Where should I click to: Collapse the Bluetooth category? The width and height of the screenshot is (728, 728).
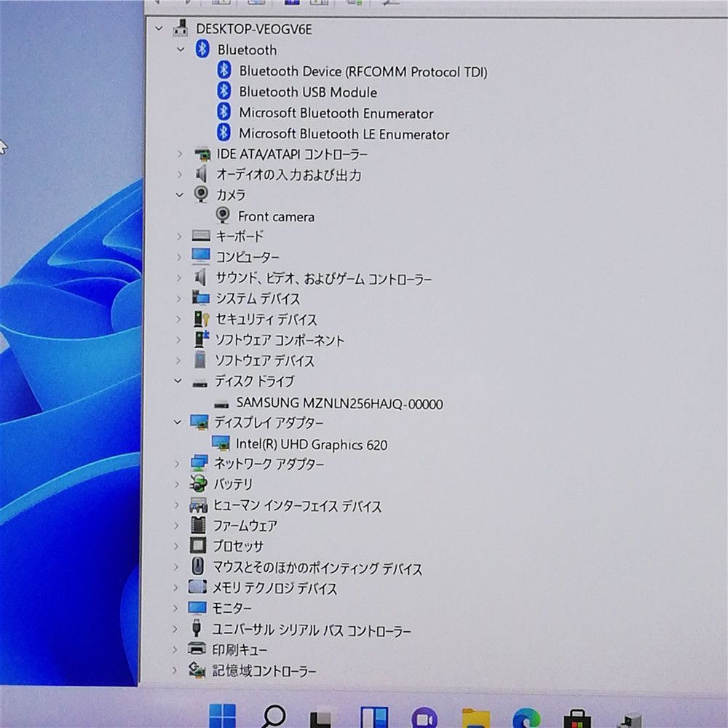(x=181, y=50)
